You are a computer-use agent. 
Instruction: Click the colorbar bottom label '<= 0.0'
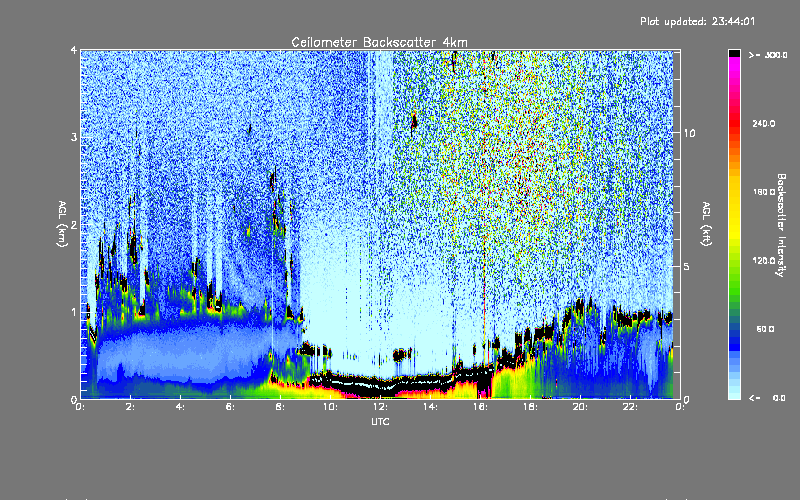pyautogui.click(x=767, y=398)
